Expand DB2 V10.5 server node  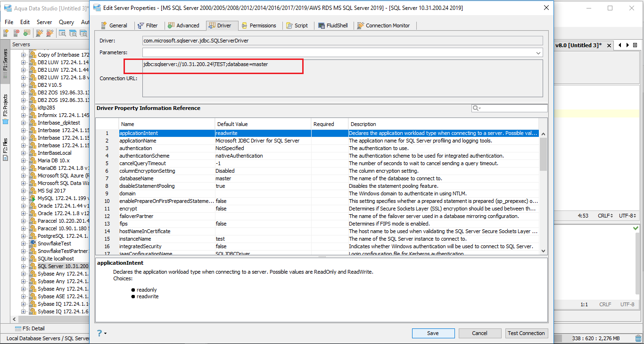(x=24, y=85)
